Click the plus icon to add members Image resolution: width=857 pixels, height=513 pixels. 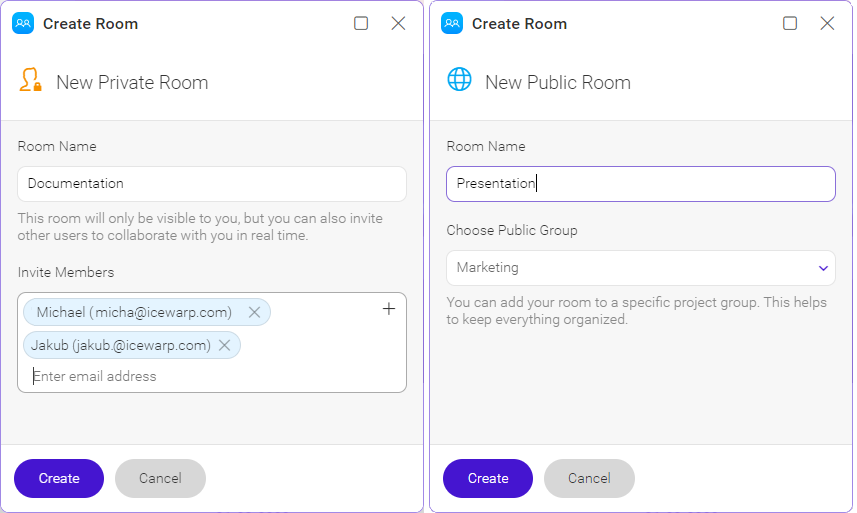(389, 309)
